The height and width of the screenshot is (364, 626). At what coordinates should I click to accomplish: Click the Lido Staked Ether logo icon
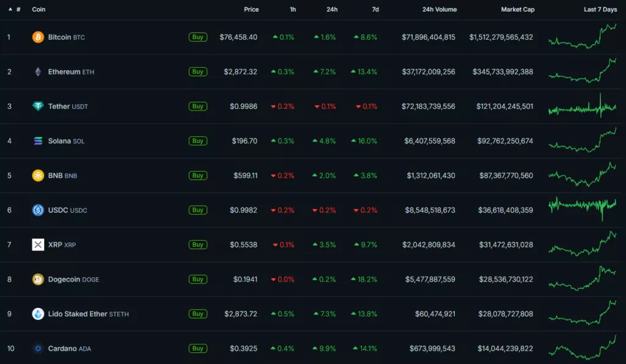[x=38, y=314]
